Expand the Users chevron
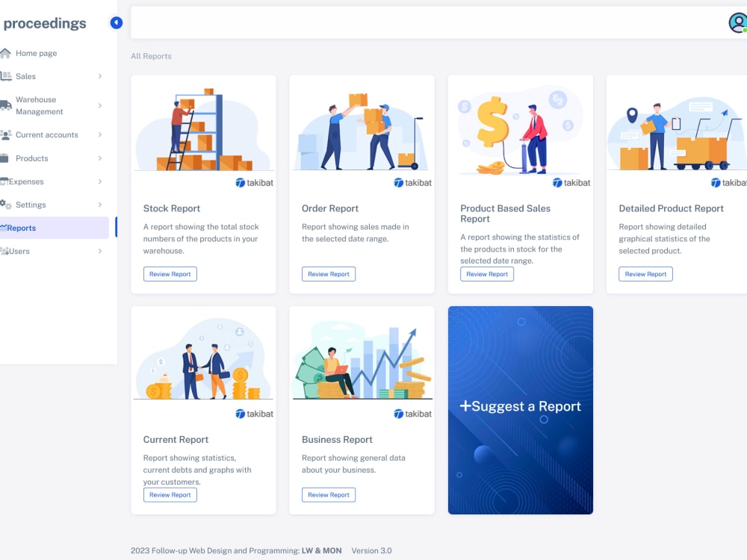This screenshot has width=747, height=560. click(x=100, y=251)
